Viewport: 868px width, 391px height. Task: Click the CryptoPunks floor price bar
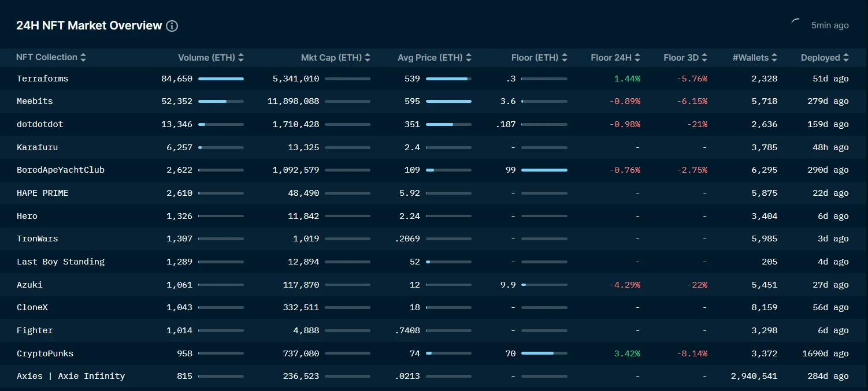(544, 353)
